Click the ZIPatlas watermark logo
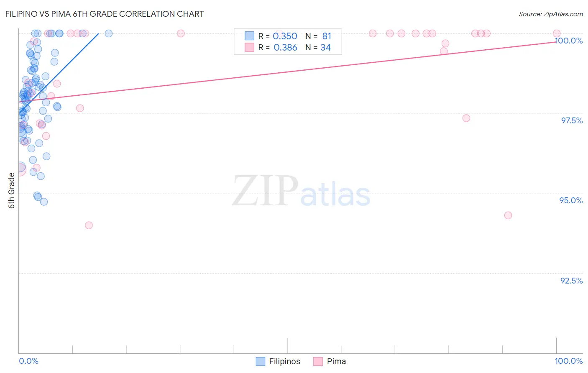Viewport: 588px width, 373px height. pyautogui.click(x=301, y=191)
